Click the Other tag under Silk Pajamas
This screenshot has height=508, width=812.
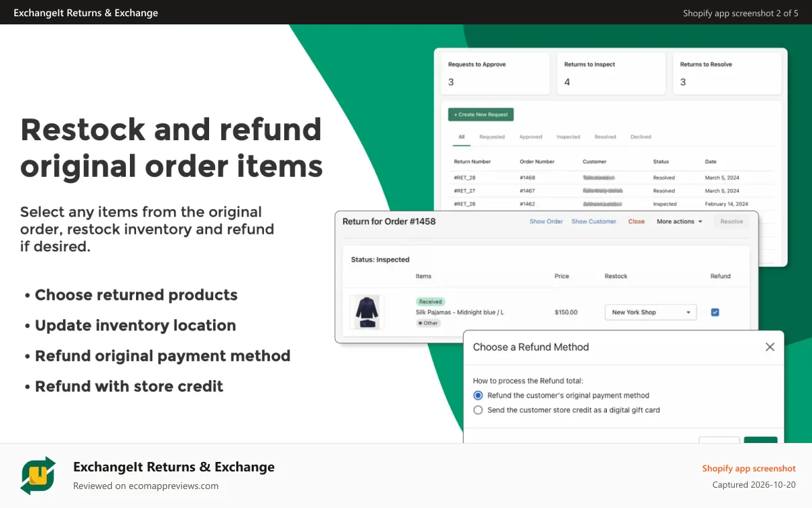428,323
